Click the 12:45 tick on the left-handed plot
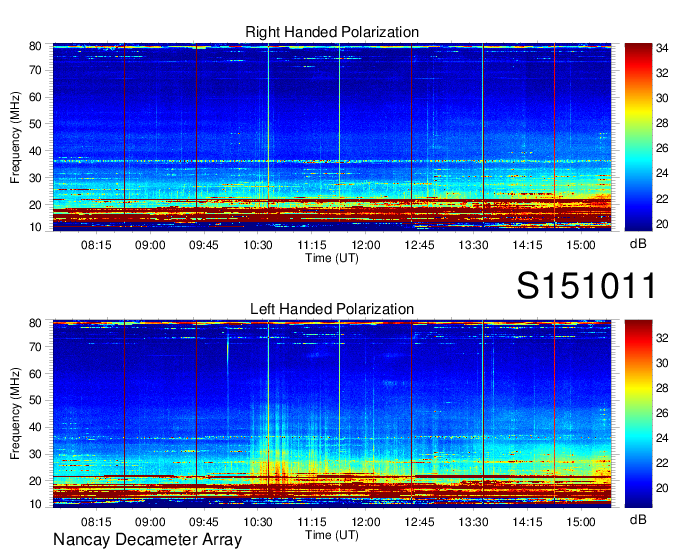The width and height of the screenshot is (680, 552). coord(419,522)
